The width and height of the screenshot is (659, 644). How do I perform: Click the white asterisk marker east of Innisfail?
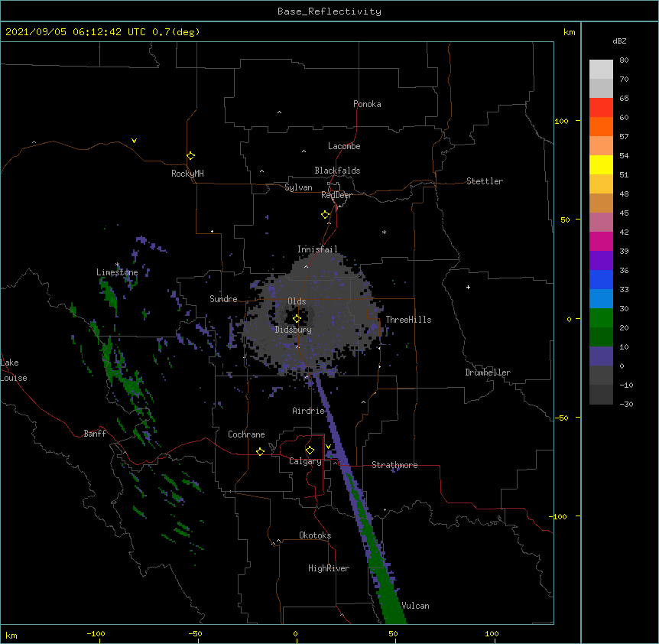[384, 232]
